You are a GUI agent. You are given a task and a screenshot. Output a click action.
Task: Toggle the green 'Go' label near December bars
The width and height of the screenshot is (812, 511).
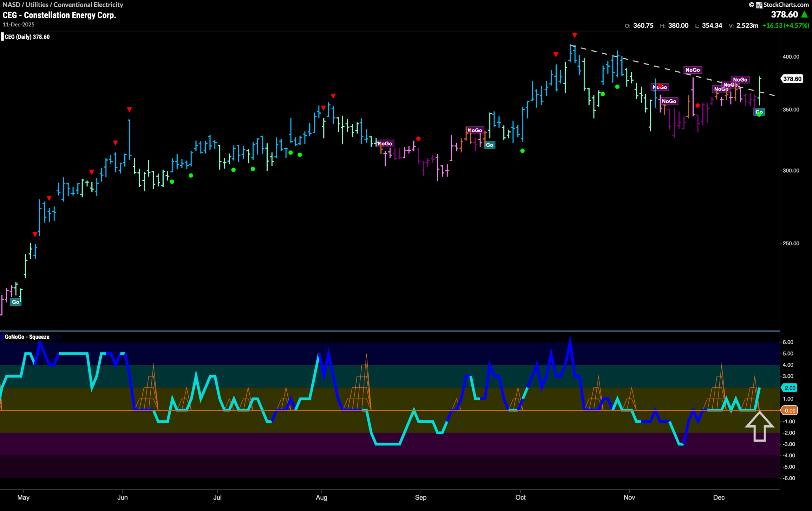pyautogui.click(x=759, y=112)
